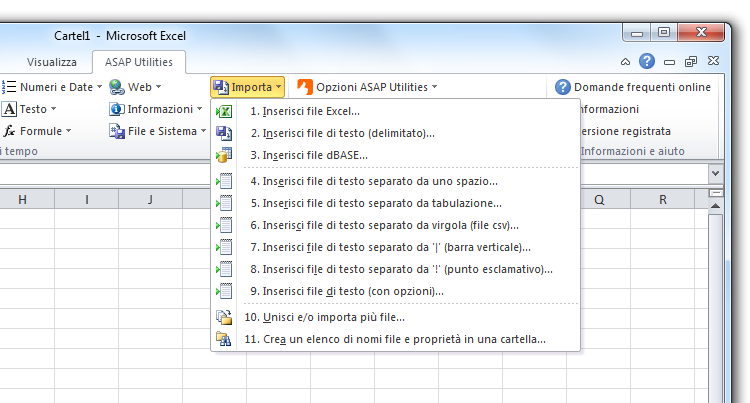The height and width of the screenshot is (403, 750).
Task: Choose text file separated by spazio
Action: (x=396, y=181)
